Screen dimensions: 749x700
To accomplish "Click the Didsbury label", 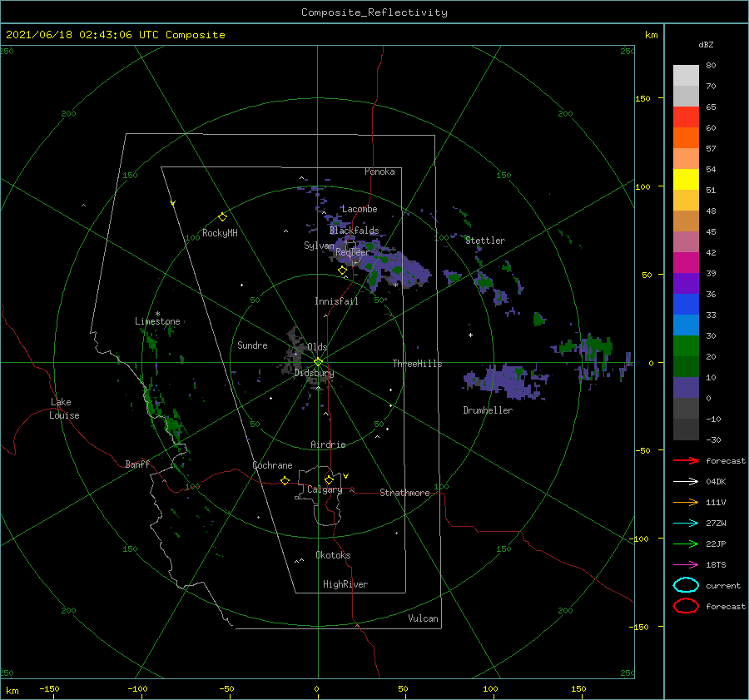I will (314, 373).
